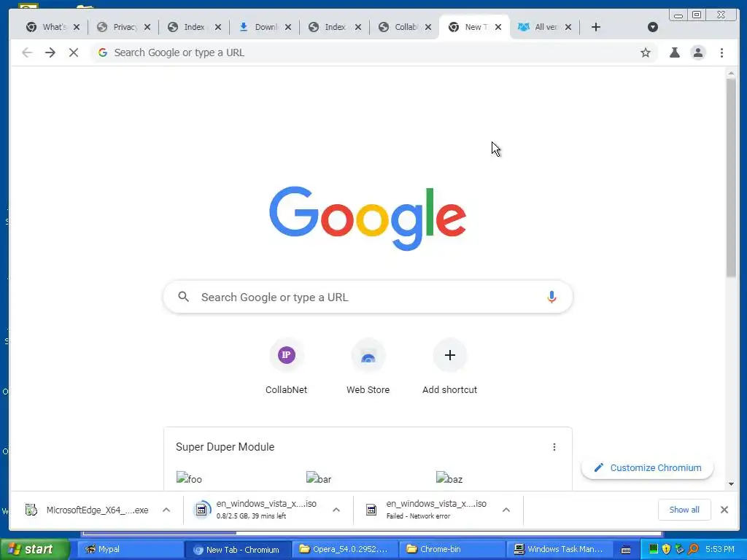Close the Privacy tab
747x560 pixels.
click(x=147, y=27)
